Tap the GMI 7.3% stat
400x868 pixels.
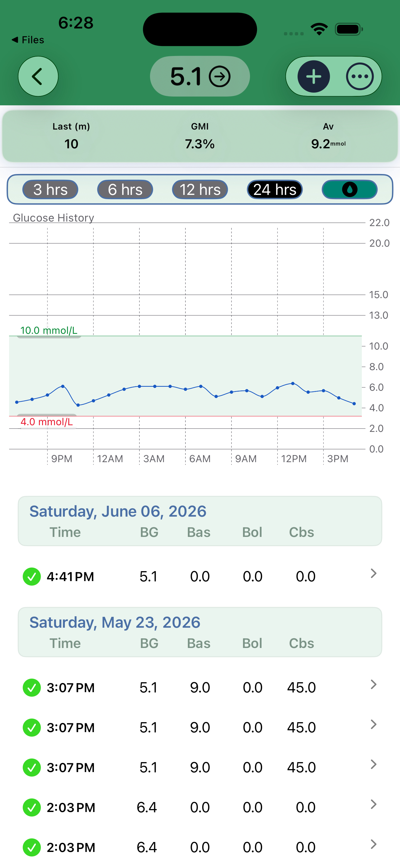[x=200, y=136]
